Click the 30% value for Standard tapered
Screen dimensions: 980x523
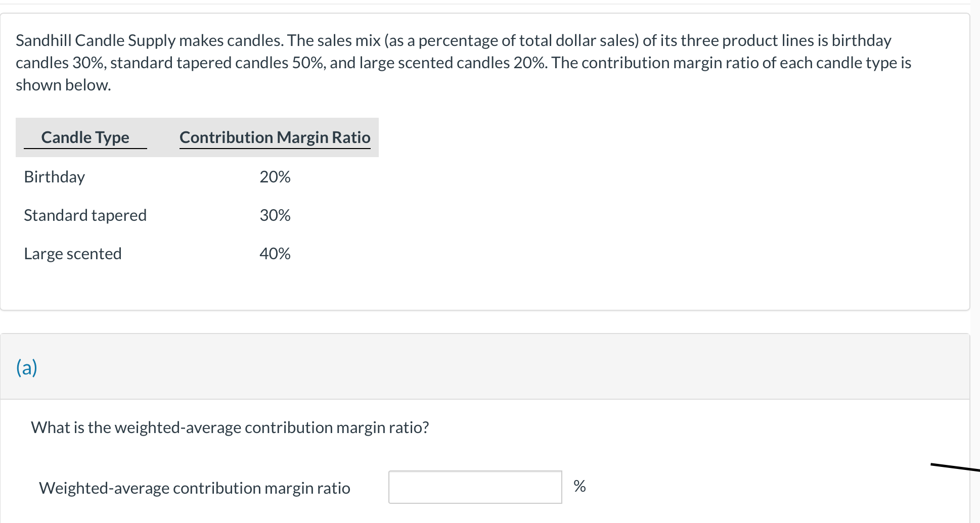[x=275, y=215]
